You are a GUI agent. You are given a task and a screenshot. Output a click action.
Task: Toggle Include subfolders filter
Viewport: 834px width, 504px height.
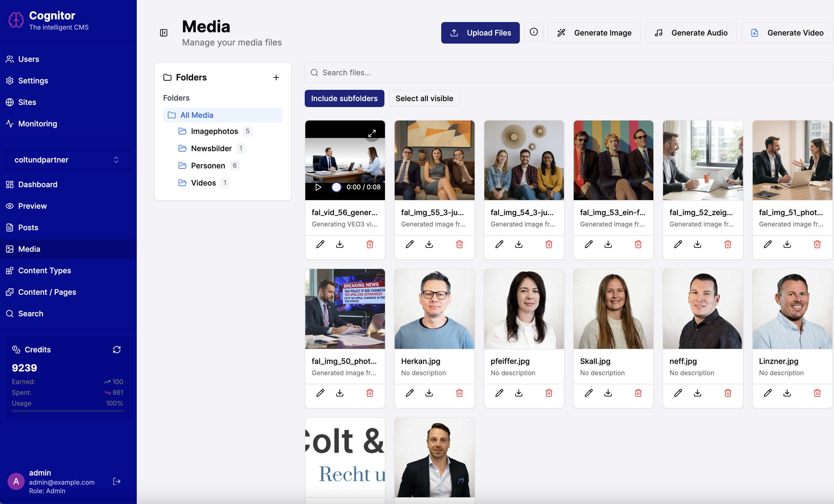click(344, 98)
